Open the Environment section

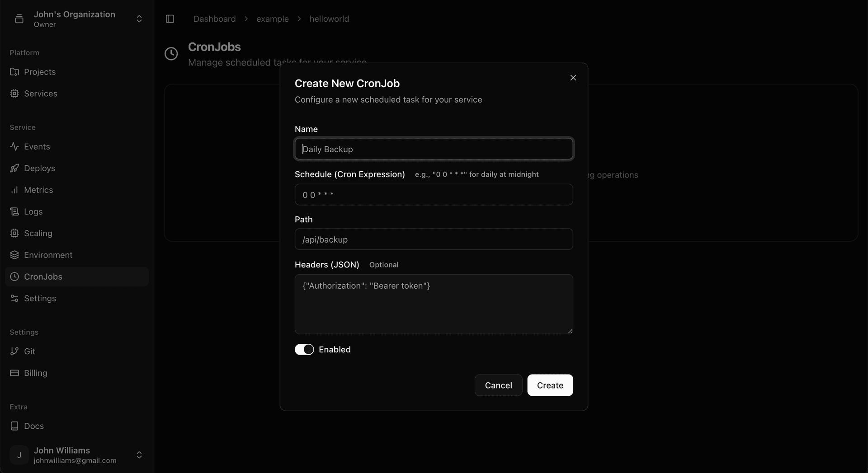click(x=77, y=255)
